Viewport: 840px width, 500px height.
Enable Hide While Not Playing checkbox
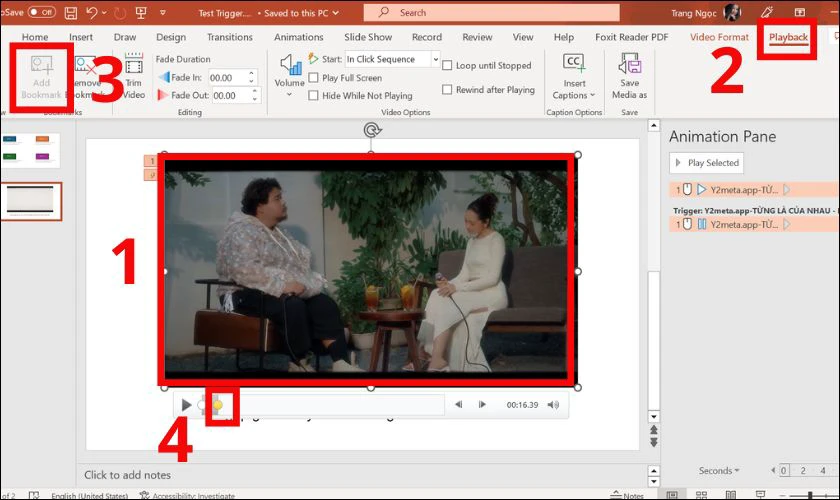pyautogui.click(x=314, y=95)
